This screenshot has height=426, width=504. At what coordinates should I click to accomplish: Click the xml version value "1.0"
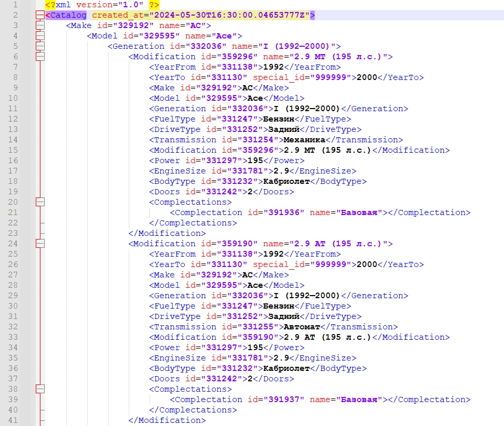131,5
